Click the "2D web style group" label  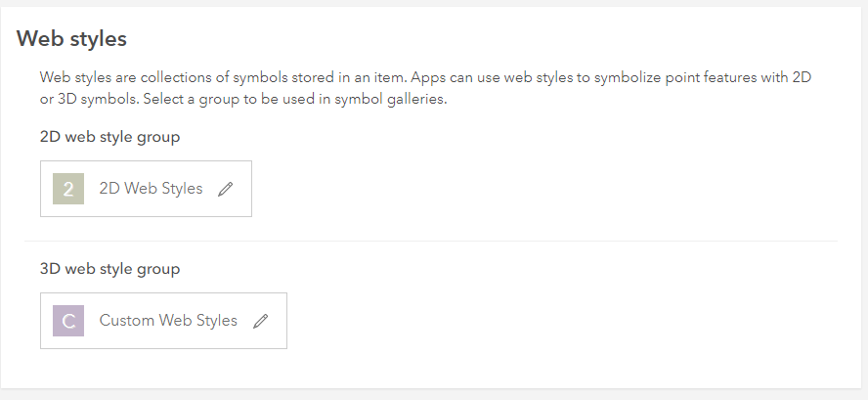point(109,137)
